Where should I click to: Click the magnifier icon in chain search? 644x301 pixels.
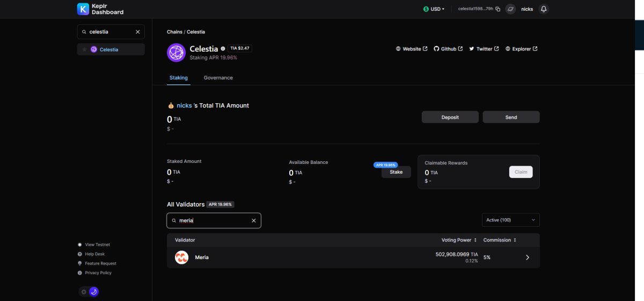[x=84, y=32]
